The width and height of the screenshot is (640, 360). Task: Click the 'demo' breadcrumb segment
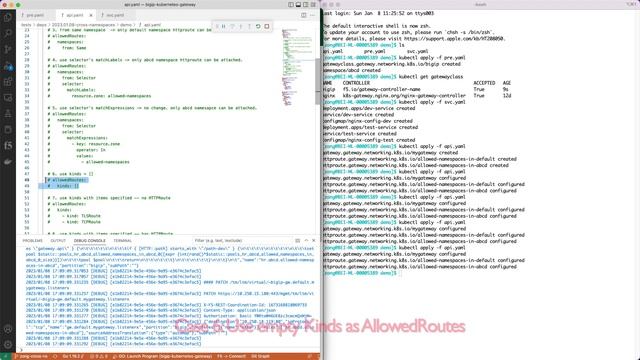[125, 25]
